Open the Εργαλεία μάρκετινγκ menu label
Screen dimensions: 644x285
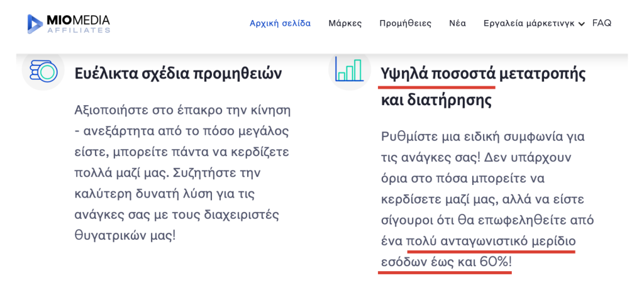point(529,23)
